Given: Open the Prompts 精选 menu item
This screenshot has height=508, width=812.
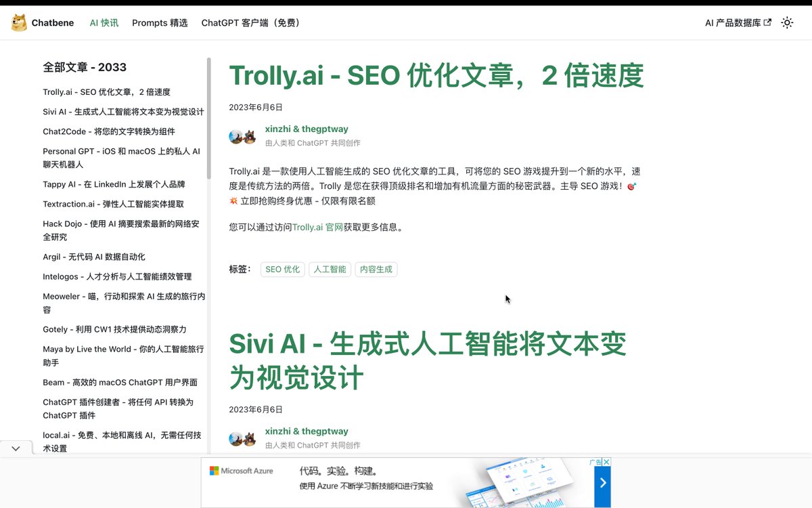Looking at the screenshot, I should (160, 22).
